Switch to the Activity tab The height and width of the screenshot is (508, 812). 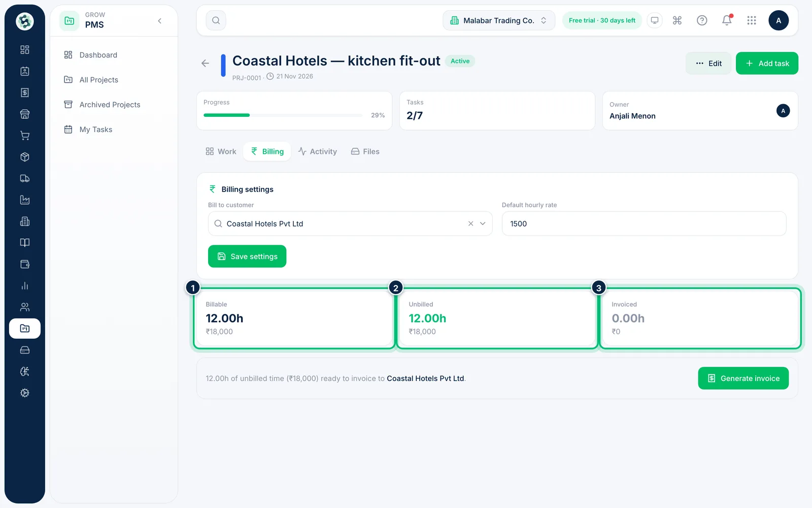click(317, 151)
